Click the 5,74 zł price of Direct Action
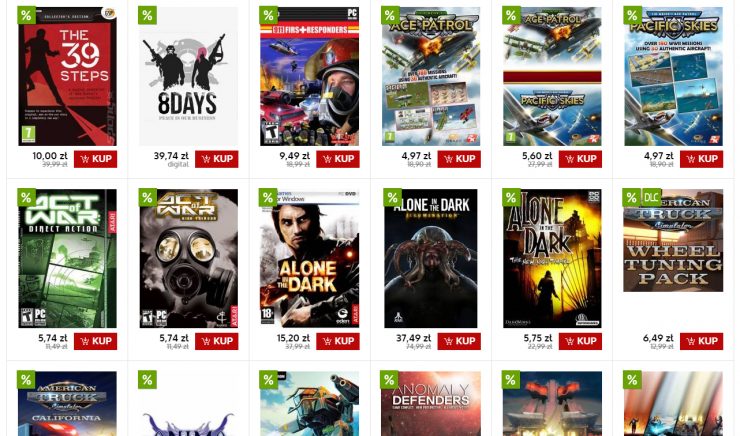This screenshot has width=740, height=436. [53, 338]
